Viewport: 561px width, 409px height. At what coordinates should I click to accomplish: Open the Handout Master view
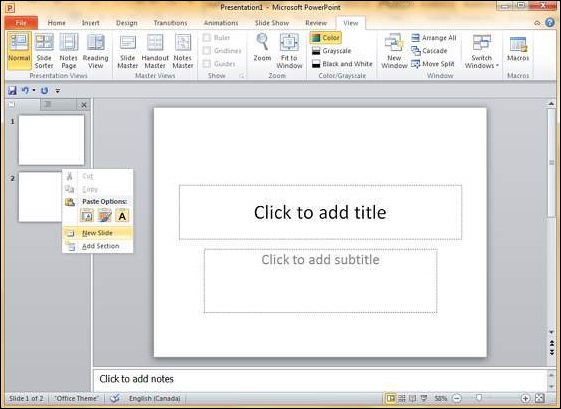pyautogui.click(x=155, y=51)
